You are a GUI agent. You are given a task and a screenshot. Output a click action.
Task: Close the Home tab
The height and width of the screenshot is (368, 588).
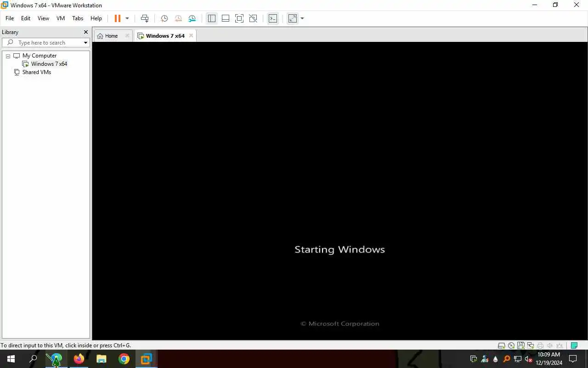pos(127,36)
